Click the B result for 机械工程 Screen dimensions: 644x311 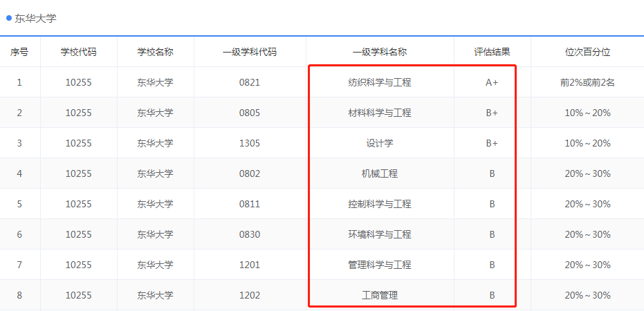492,173
